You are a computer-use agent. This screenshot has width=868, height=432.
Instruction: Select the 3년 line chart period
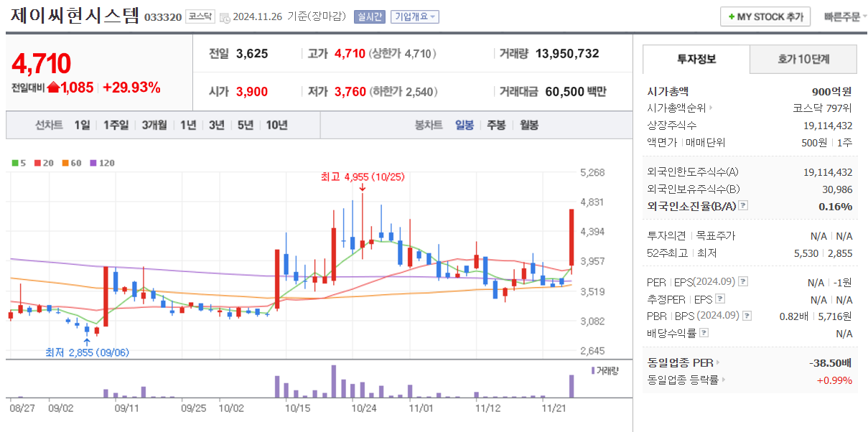coord(217,125)
